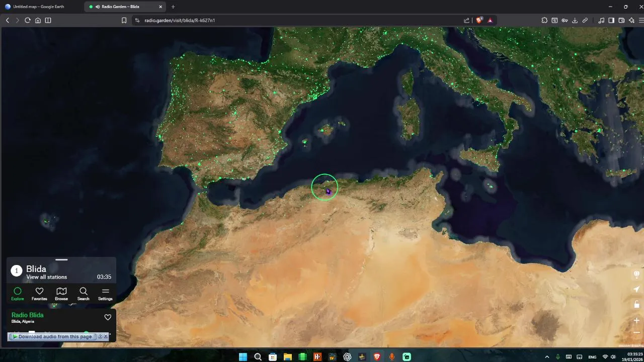Click the locate me arrow icon
This screenshot has width=644, height=362.
tap(636, 289)
